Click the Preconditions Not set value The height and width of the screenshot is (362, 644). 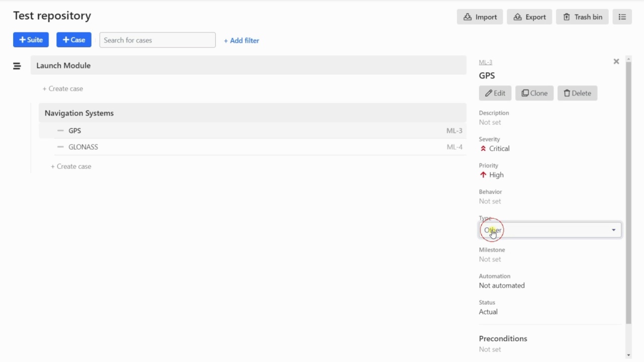pos(490,349)
